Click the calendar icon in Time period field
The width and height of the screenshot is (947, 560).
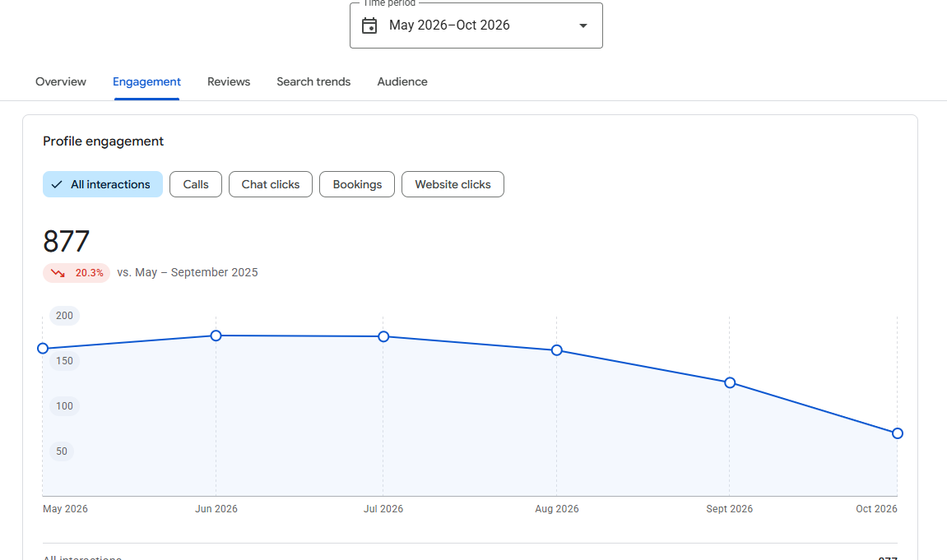click(369, 25)
